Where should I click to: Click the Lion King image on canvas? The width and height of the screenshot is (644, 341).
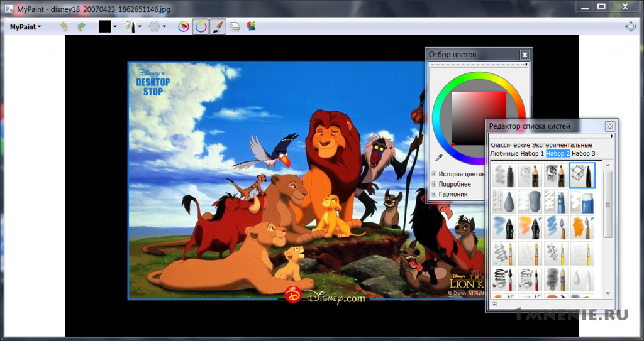tap(277, 181)
